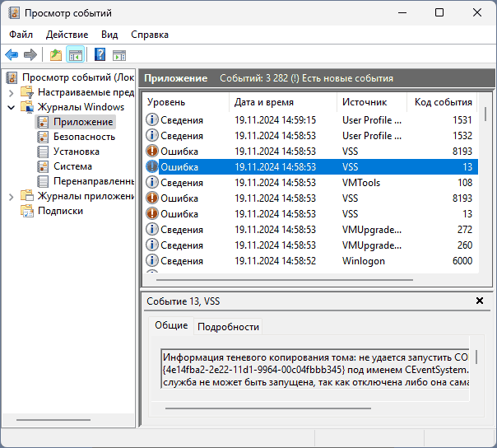
Task: Sort by Код события column header
Action: 442,102
